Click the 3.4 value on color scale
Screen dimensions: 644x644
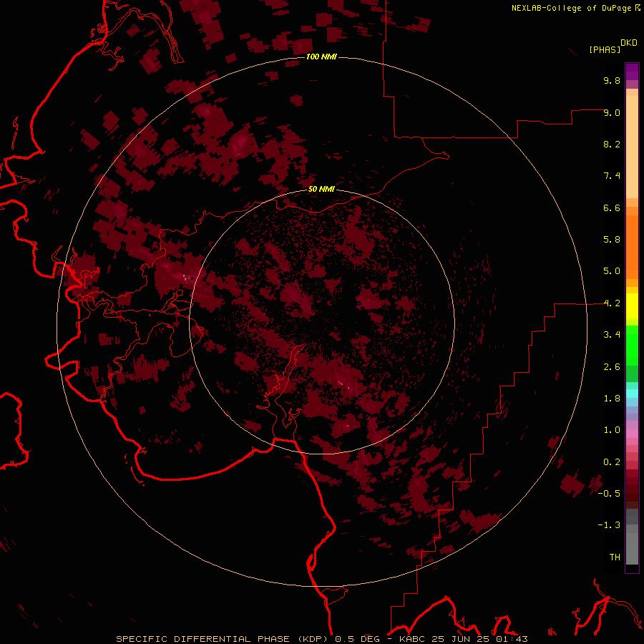[612, 335]
